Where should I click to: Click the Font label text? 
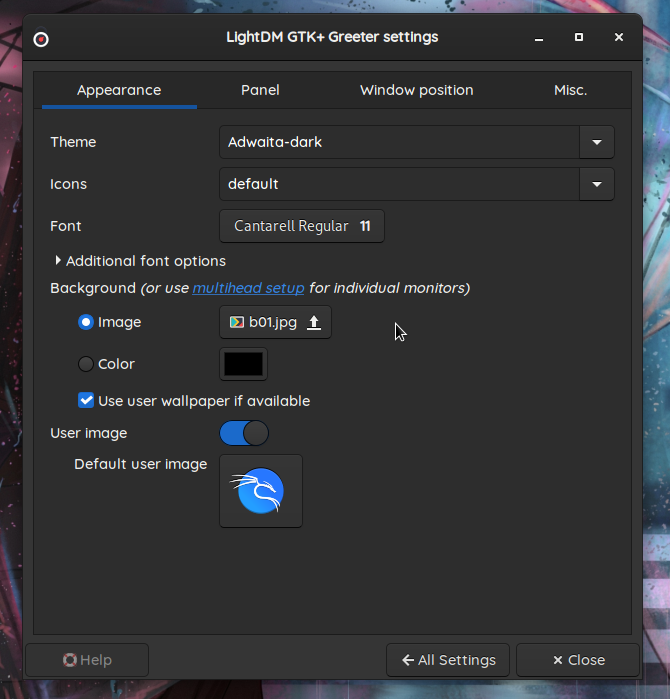pyautogui.click(x=66, y=226)
